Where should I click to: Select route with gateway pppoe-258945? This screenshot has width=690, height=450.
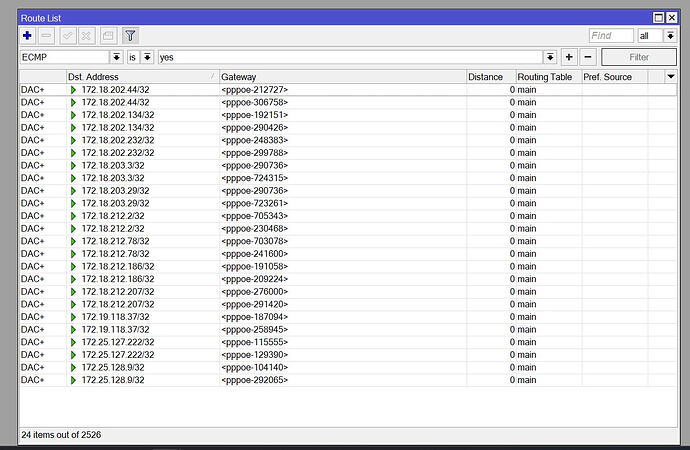pos(348,330)
